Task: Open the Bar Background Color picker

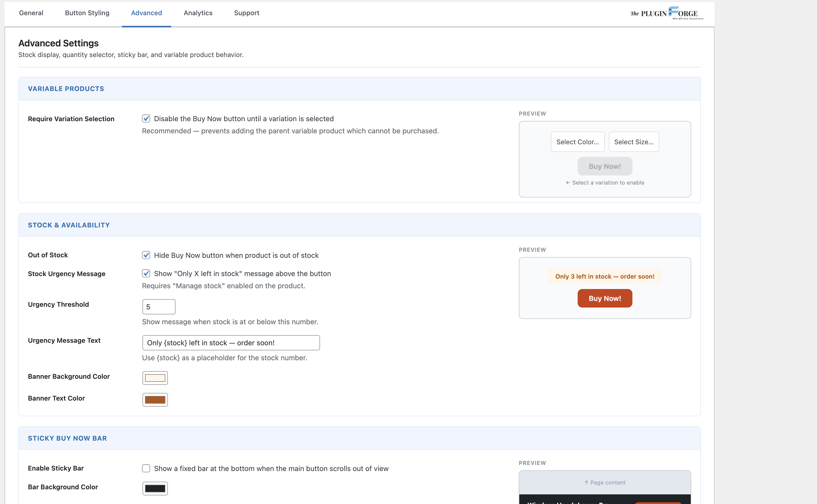Action: 155,488
